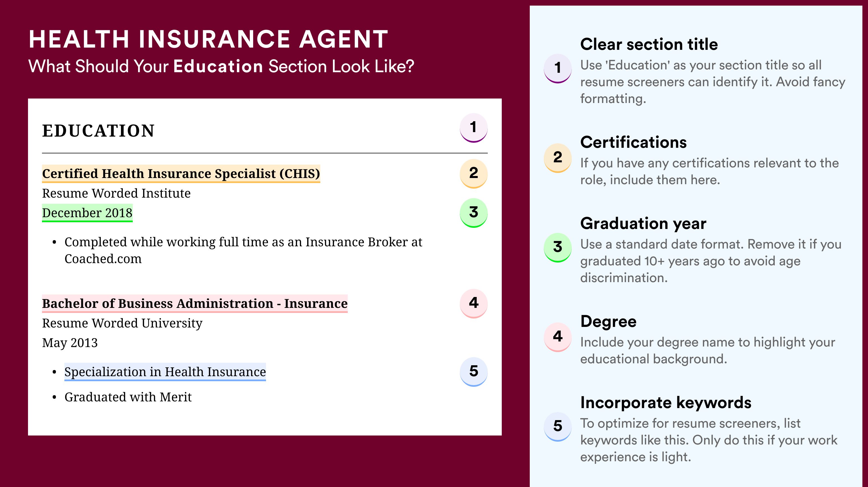Click the pink number 4 badge beside Bachelor degree
This screenshot has width=868, height=487.
tap(473, 303)
